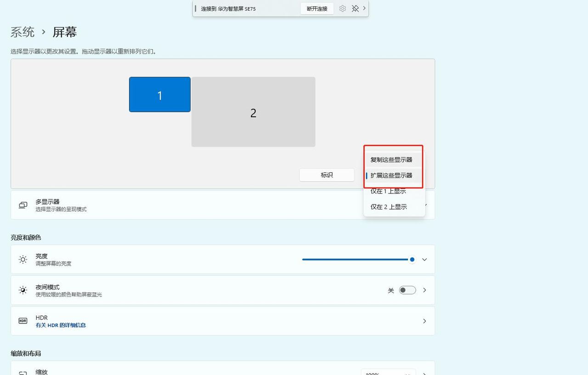Click 使用较暖的颜色帮助屏蔽蓝光 description
Image resolution: width=588 pixels, height=375 pixels.
(x=69, y=295)
